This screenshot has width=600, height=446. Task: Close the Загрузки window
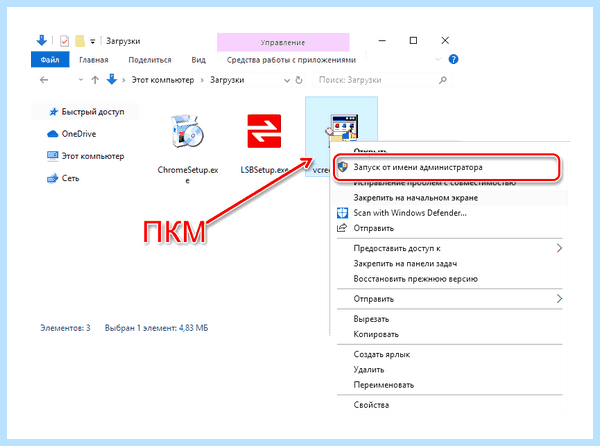[445, 40]
